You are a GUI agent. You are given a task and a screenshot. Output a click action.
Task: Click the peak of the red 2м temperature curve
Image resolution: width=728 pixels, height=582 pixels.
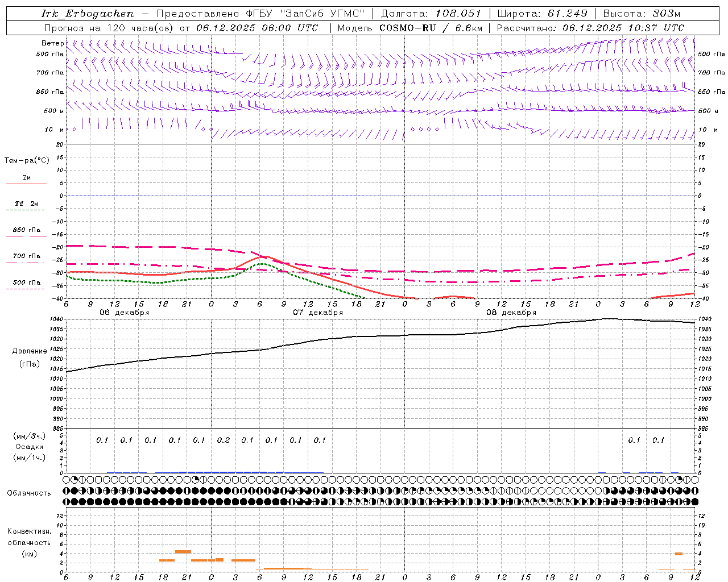pyautogui.click(x=265, y=256)
